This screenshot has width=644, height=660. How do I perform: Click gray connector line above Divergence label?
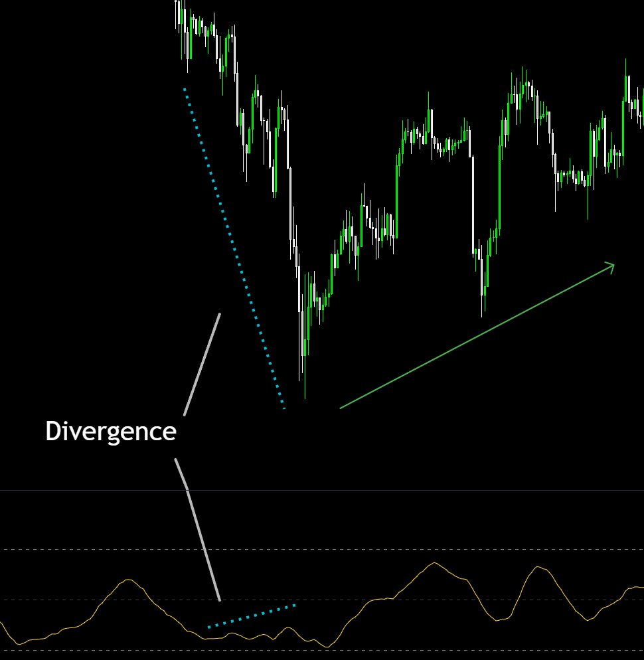[202, 365]
